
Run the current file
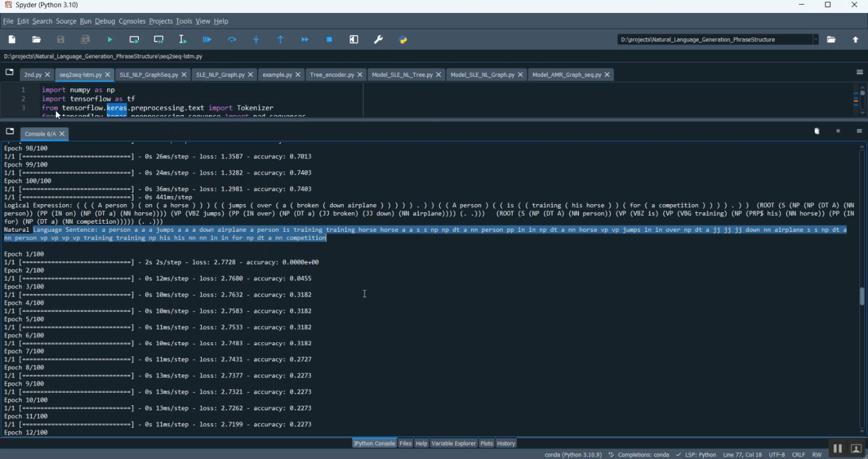click(x=109, y=39)
